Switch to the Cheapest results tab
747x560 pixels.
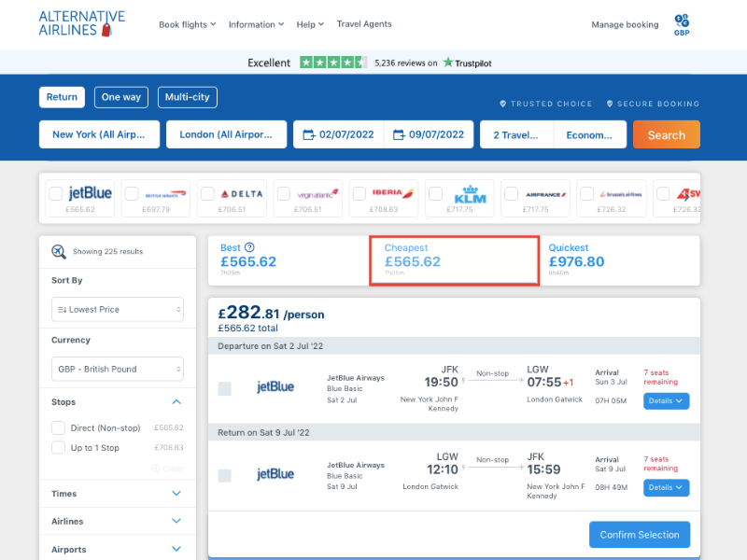click(x=454, y=261)
